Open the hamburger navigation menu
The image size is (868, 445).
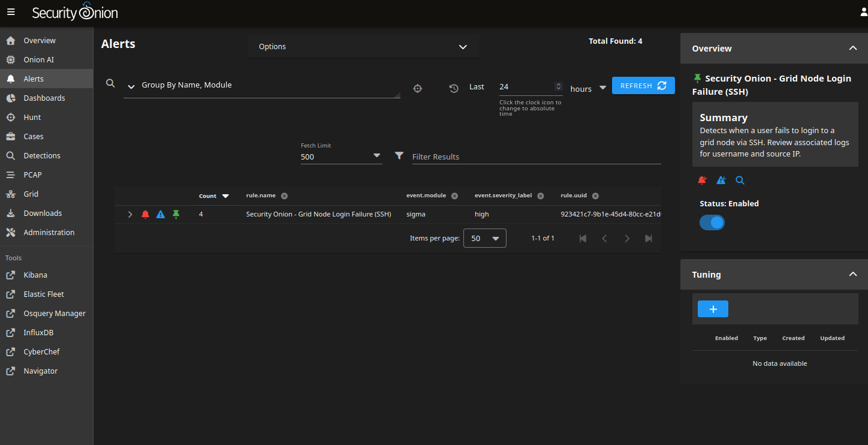pos(11,13)
